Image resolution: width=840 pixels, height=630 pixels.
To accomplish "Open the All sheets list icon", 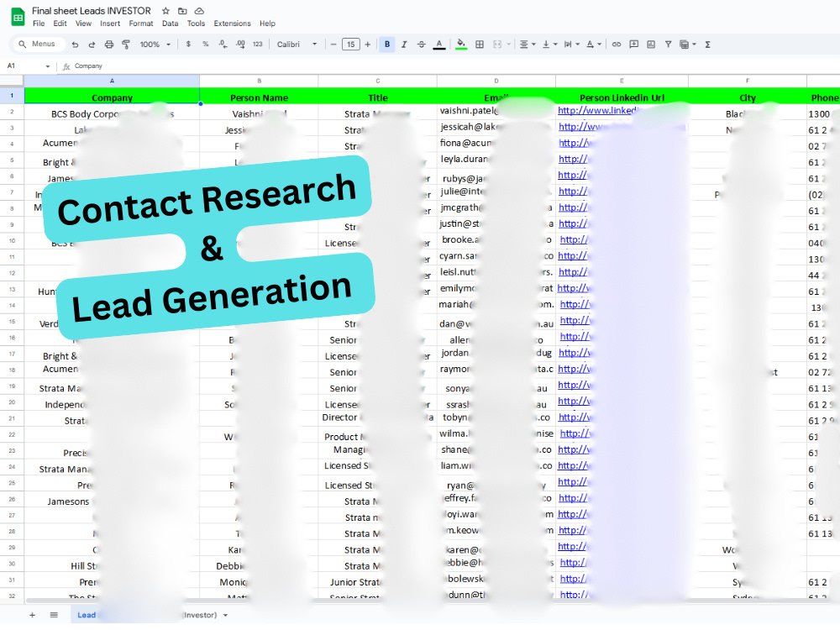I will point(54,615).
